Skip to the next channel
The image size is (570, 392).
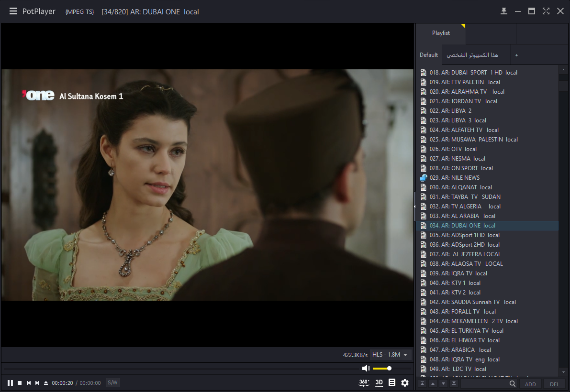tap(37, 383)
